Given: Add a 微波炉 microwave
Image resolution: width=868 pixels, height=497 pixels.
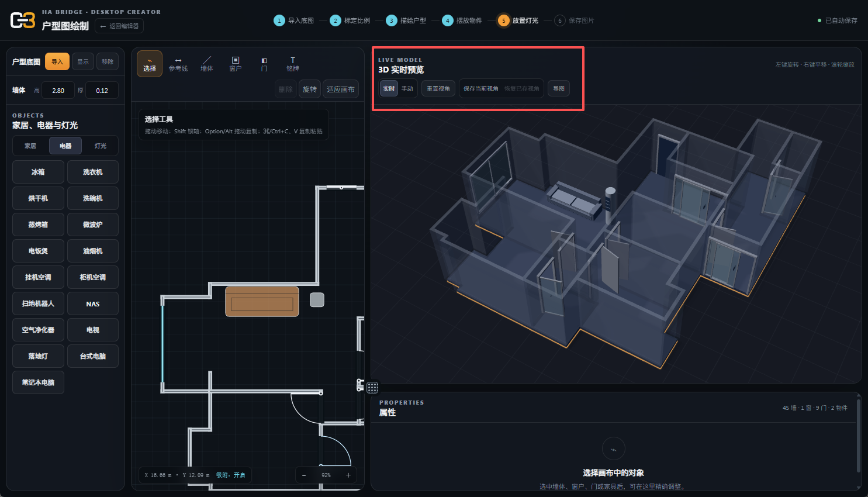Looking at the screenshot, I should coord(93,225).
